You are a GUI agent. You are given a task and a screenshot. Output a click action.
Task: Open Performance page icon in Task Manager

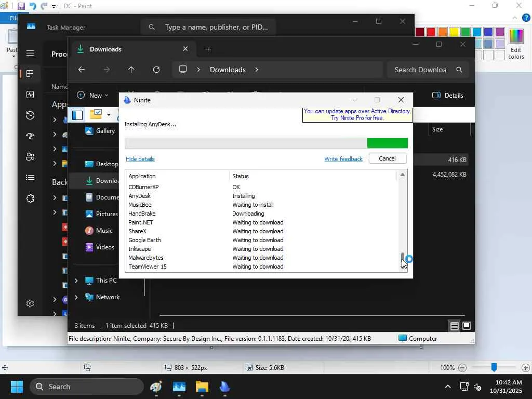[x=30, y=95]
